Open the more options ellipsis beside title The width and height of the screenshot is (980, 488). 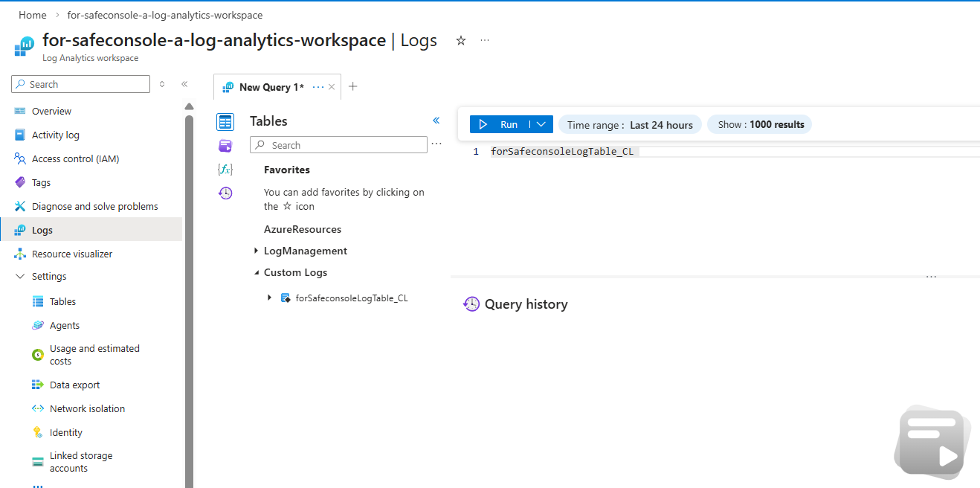tap(485, 40)
